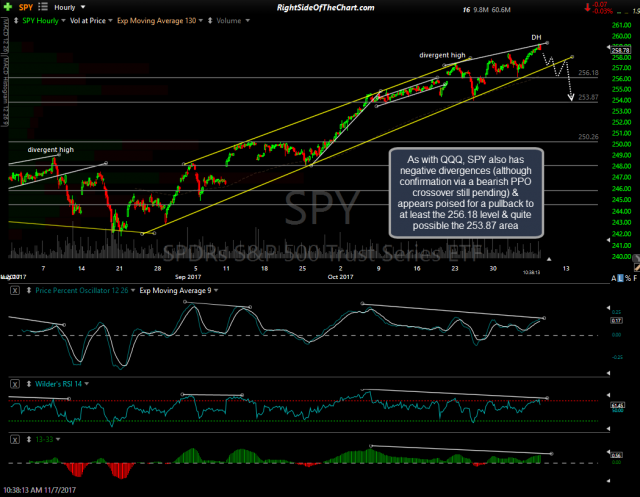This screenshot has height=497, width=640.
Task: Click the Oct 2017 date axis label
Action: [340, 277]
